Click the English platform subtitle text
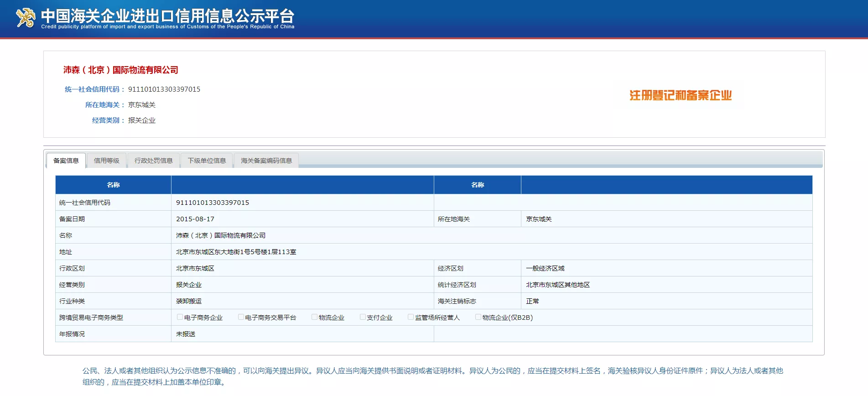This screenshot has height=396, width=868. point(168,26)
